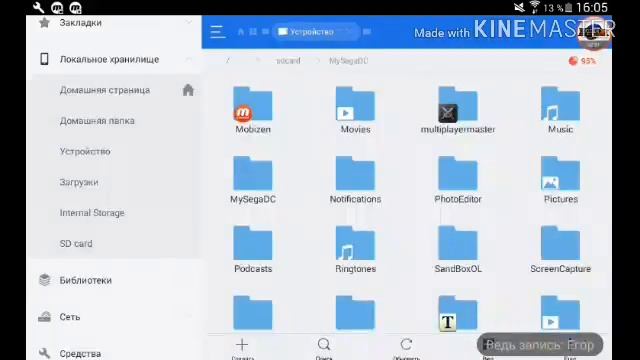Collapse the Локальное хранилище section chevron

(x=189, y=60)
